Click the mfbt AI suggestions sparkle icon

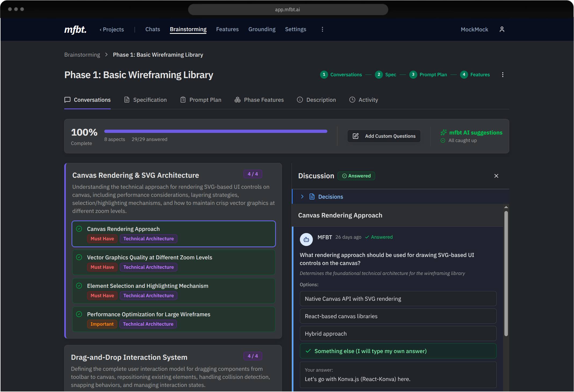tap(443, 132)
